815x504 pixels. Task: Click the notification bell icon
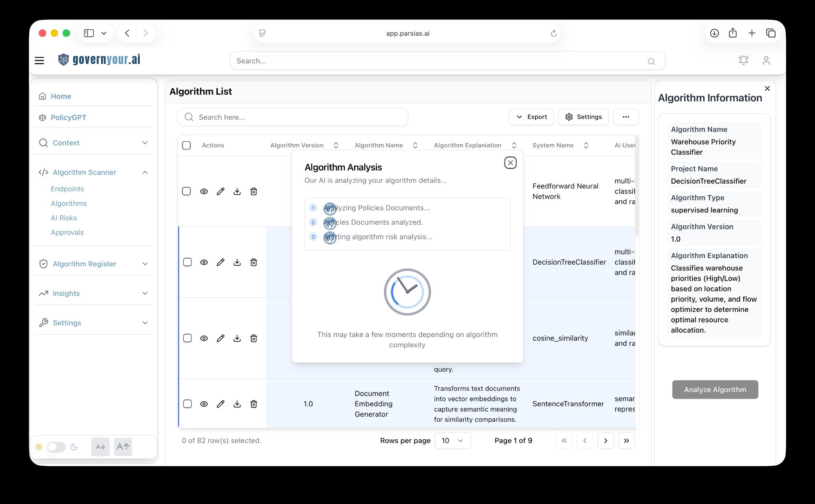click(743, 61)
